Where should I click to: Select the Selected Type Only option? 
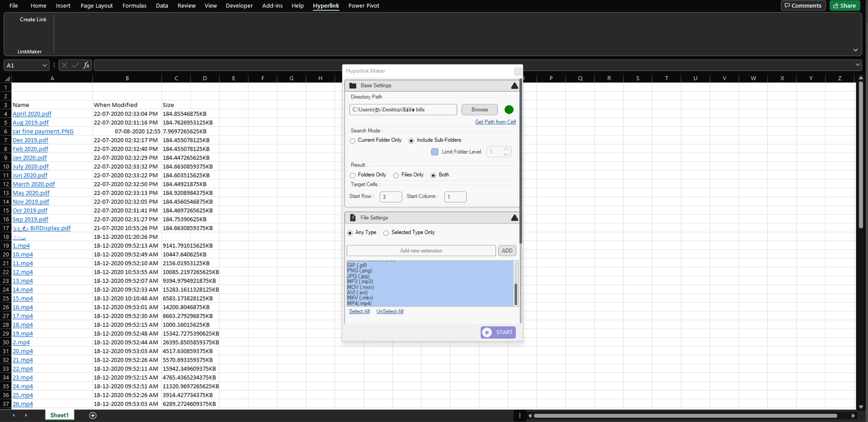(x=386, y=233)
